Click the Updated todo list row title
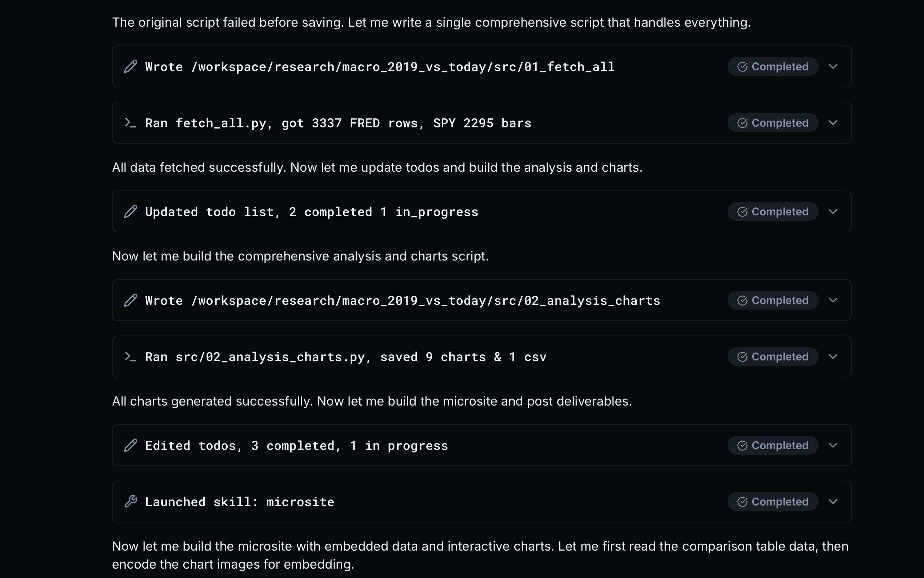Screen dimensions: 924x578 pos(311,212)
